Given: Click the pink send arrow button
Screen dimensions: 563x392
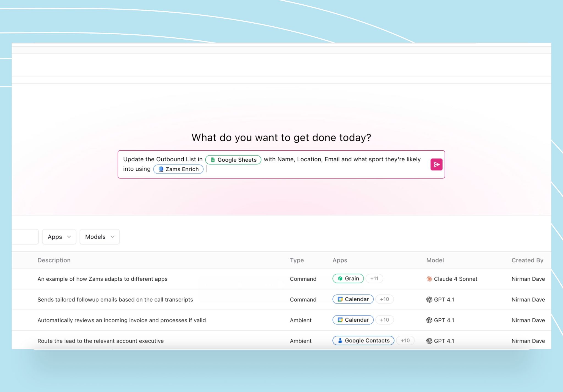Looking at the screenshot, I should (436, 165).
